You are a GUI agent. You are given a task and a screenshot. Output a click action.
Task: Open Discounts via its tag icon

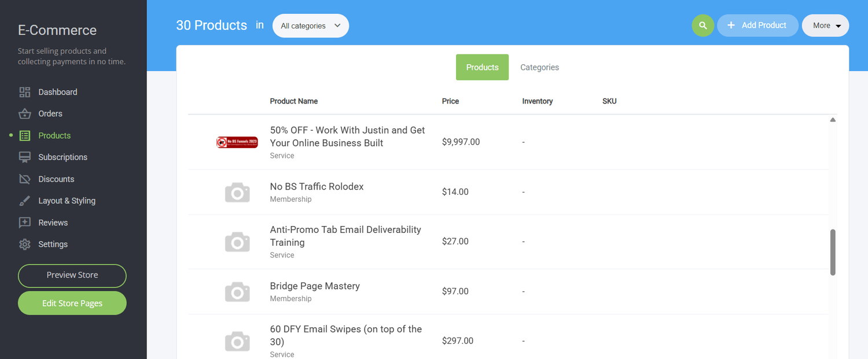click(24, 179)
